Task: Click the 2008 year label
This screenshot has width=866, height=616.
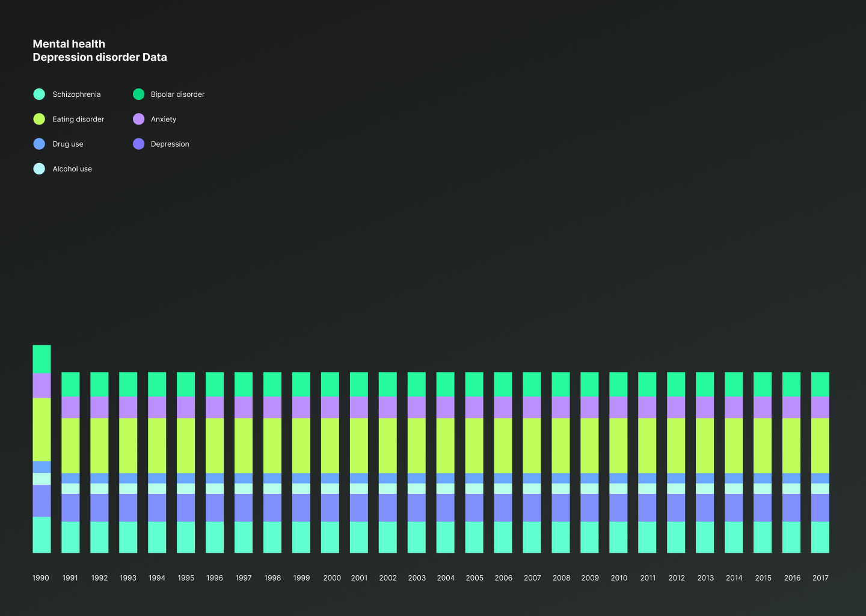Action: click(x=561, y=578)
